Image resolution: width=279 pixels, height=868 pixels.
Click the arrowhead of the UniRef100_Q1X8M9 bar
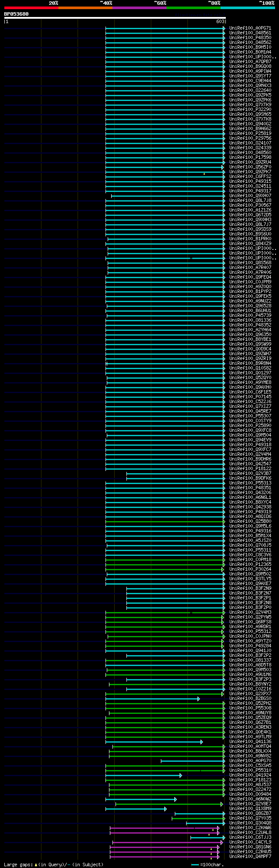click(165, 809)
